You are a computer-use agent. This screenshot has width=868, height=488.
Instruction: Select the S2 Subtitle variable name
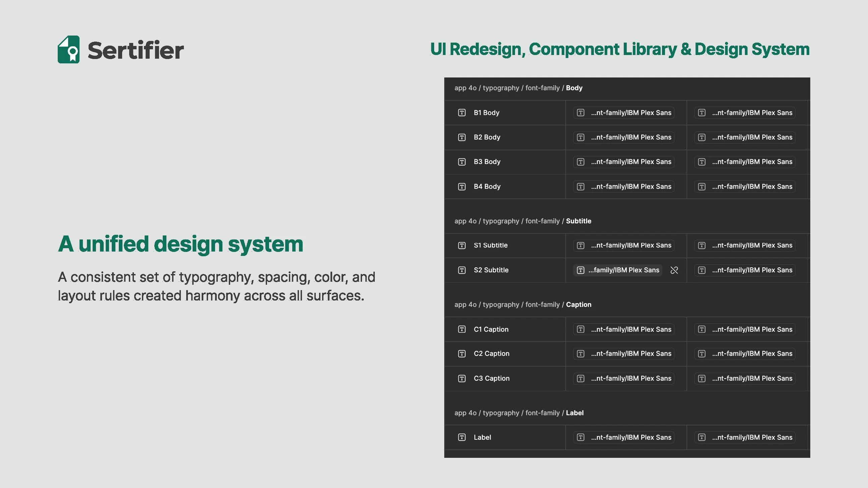(x=491, y=270)
